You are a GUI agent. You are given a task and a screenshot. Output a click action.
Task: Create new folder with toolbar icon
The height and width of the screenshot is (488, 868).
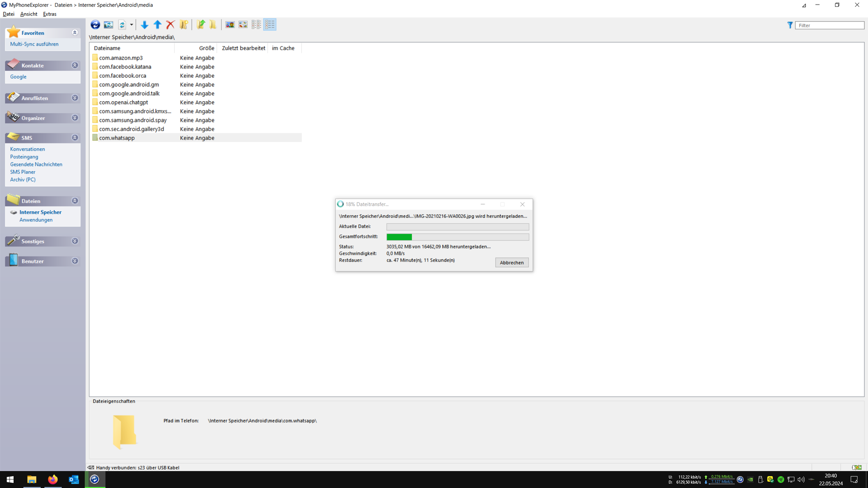[x=184, y=25]
